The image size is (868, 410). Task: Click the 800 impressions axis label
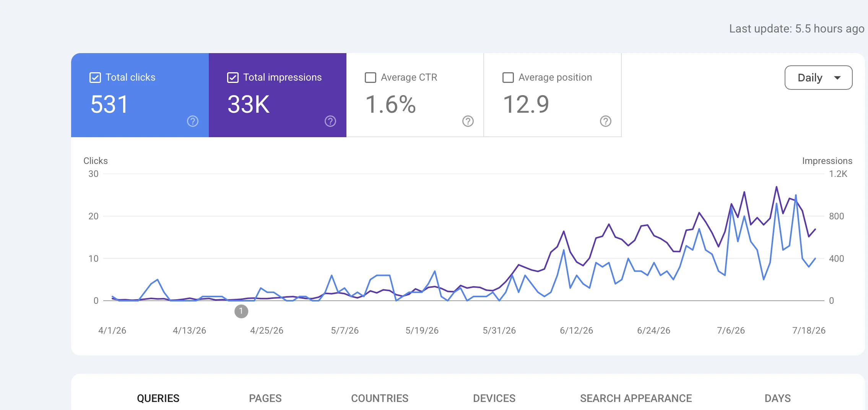(836, 216)
